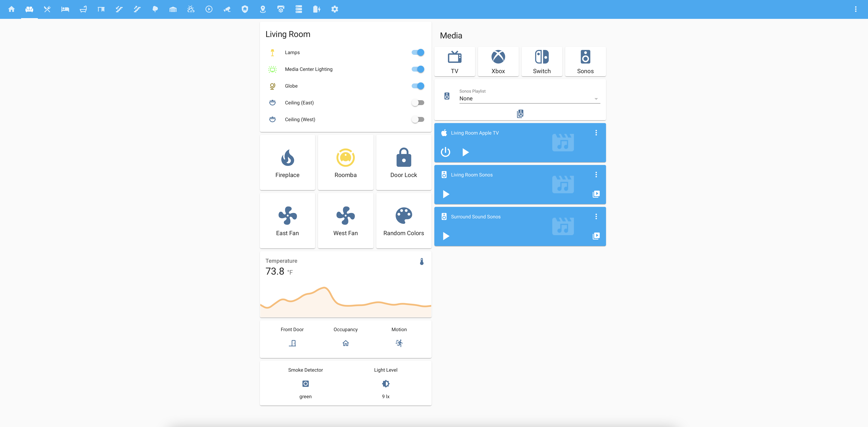Switch to the bedroom tab
The height and width of the screenshot is (427, 868).
[x=65, y=9]
